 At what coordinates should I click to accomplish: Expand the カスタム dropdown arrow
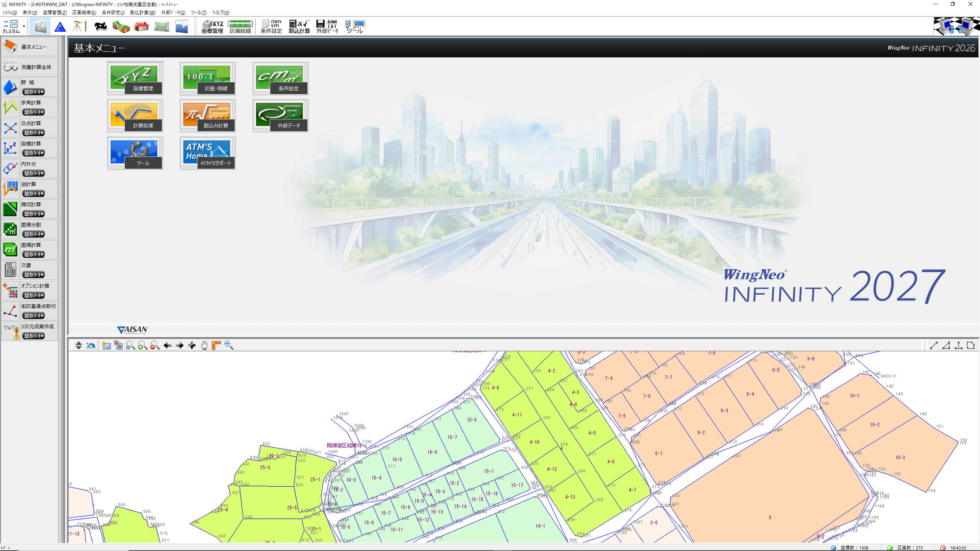pos(24,26)
